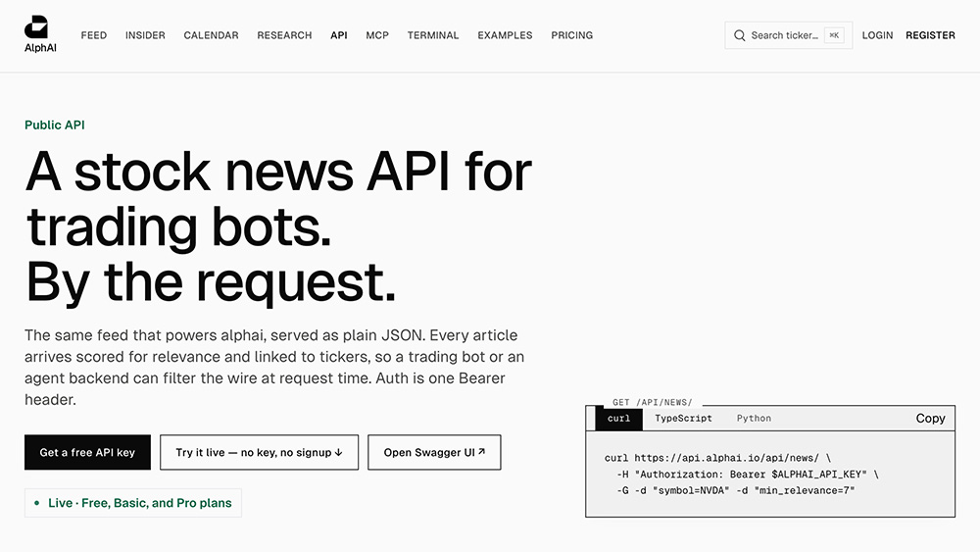Image resolution: width=980 pixels, height=552 pixels.
Task: Focus the Search ticker field
Action: (x=788, y=35)
